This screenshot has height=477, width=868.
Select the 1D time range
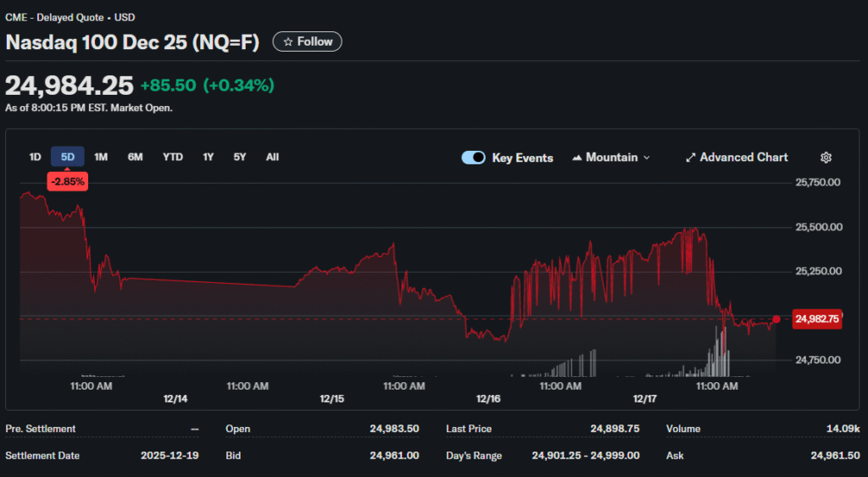coord(35,157)
